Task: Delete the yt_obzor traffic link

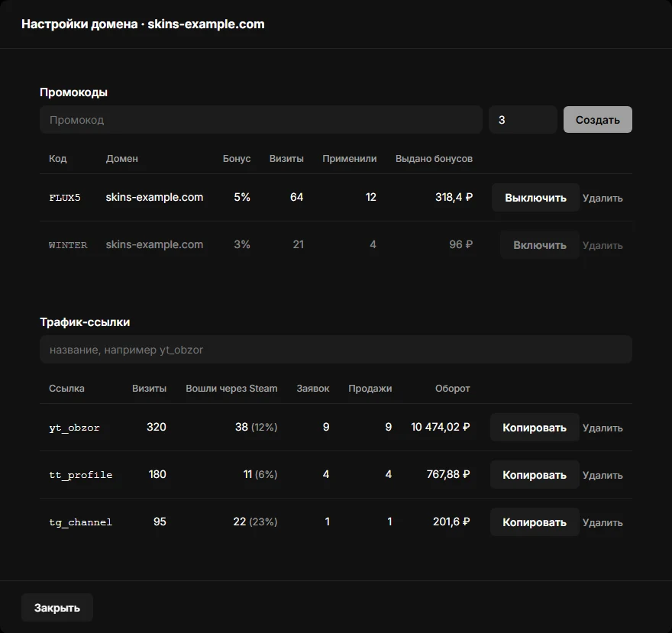Action: click(603, 428)
